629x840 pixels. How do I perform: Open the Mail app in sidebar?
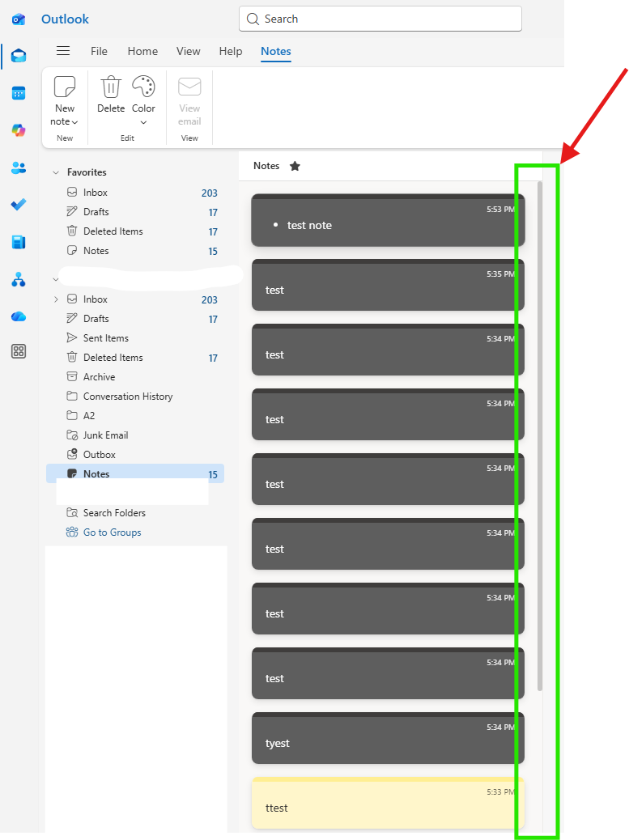(19, 57)
